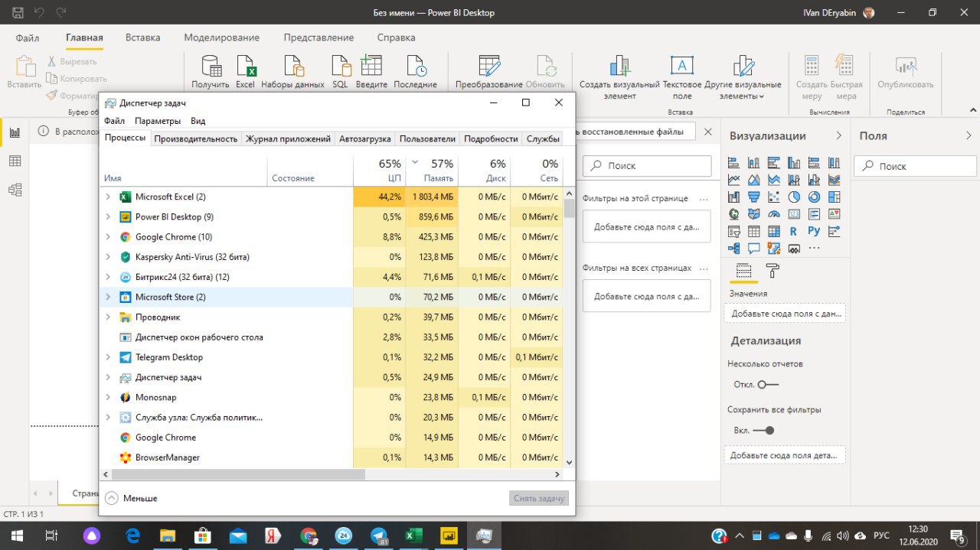Expand the Kaspersky Anti-Virus process row
Screen dimensions: 980x550
tap(108, 257)
